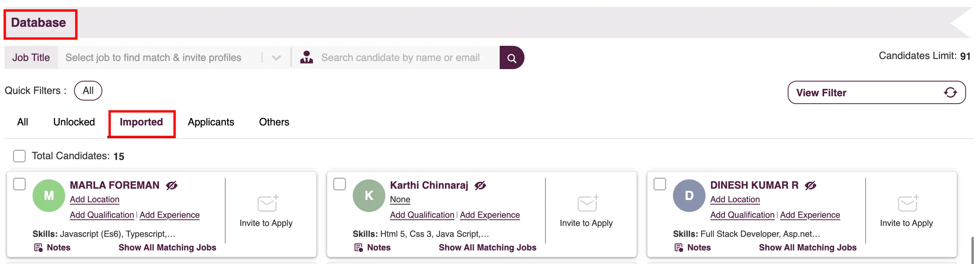Toggle hidden-eye icon next to Karthi Chinnaraj
This screenshot has height=264, width=980.
pos(480,186)
